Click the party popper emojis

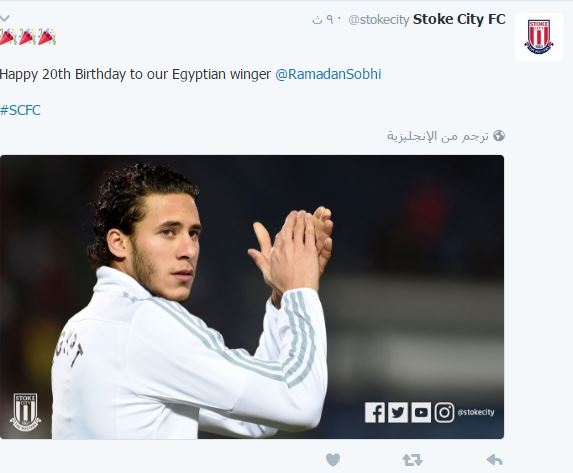pyautogui.click(x=28, y=36)
